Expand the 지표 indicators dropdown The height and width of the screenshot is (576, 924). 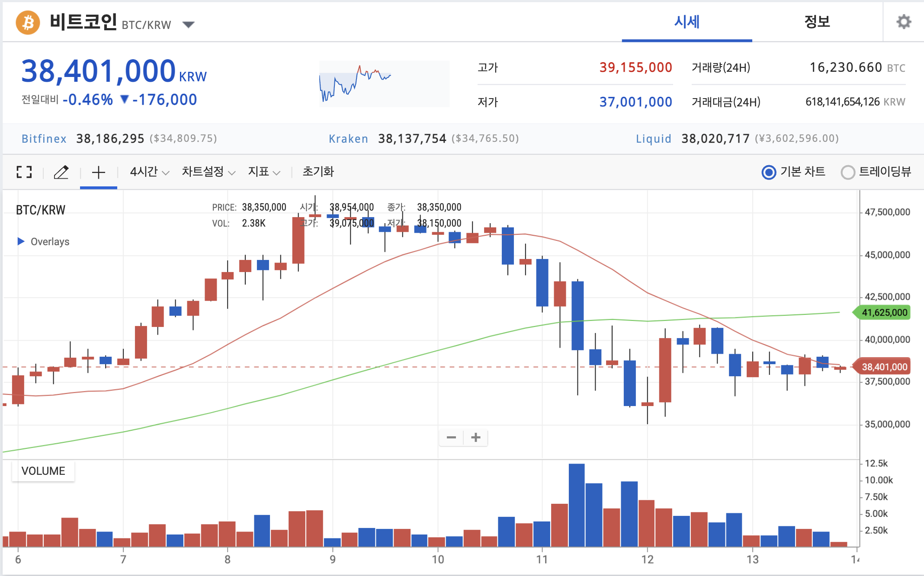pos(264,172)
